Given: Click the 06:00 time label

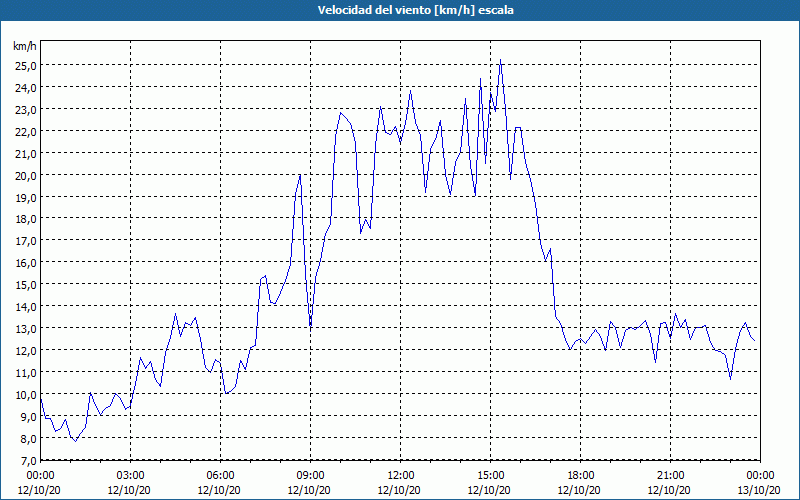Looking at the screenshot, I should coord(220,476).
